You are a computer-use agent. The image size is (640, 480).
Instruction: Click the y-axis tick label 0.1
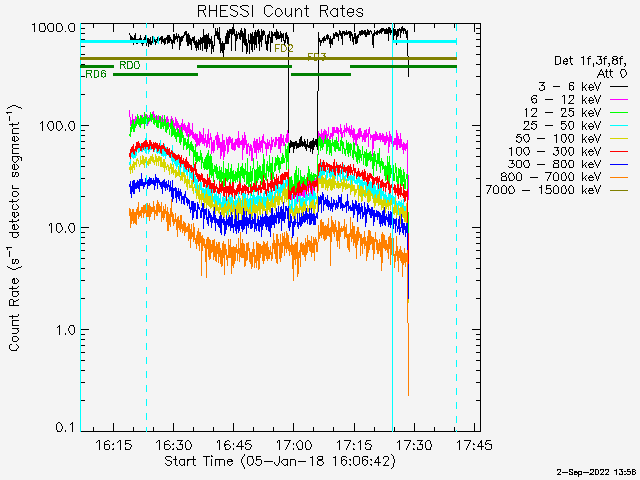(x=66, y=427)
